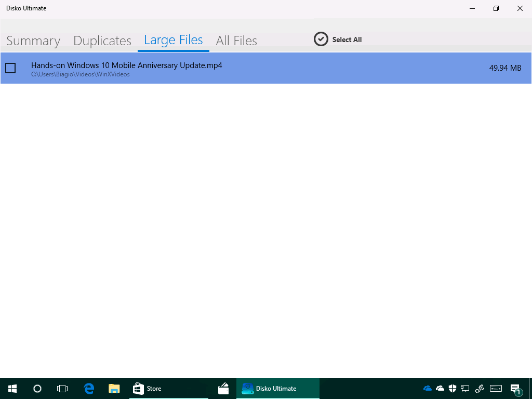Viewport: 532px width, 399px height.
Task: Open Action Center notifications icon
Action: click(515, 389)
